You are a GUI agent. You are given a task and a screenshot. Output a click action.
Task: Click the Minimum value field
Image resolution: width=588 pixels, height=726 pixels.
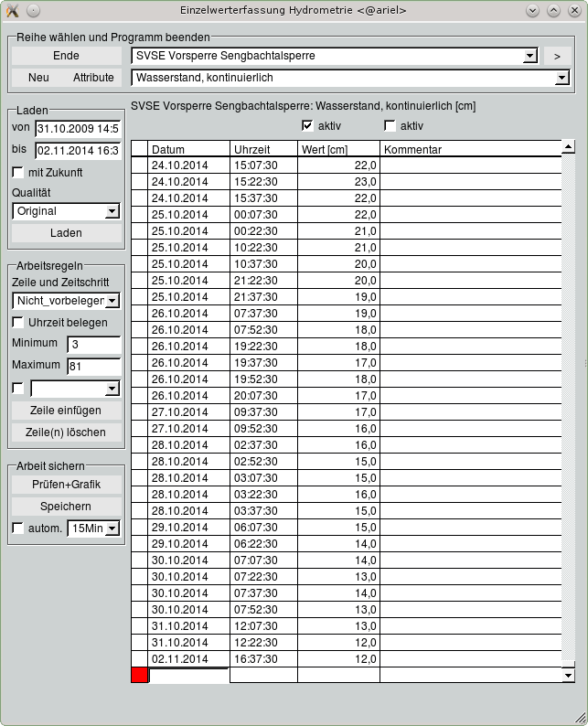[x=94, y=345]
